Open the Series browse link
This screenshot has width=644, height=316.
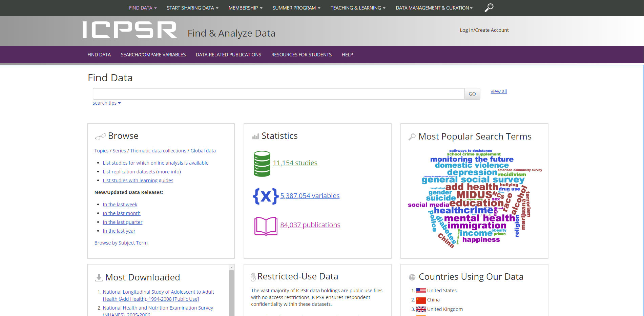point(119,151)
